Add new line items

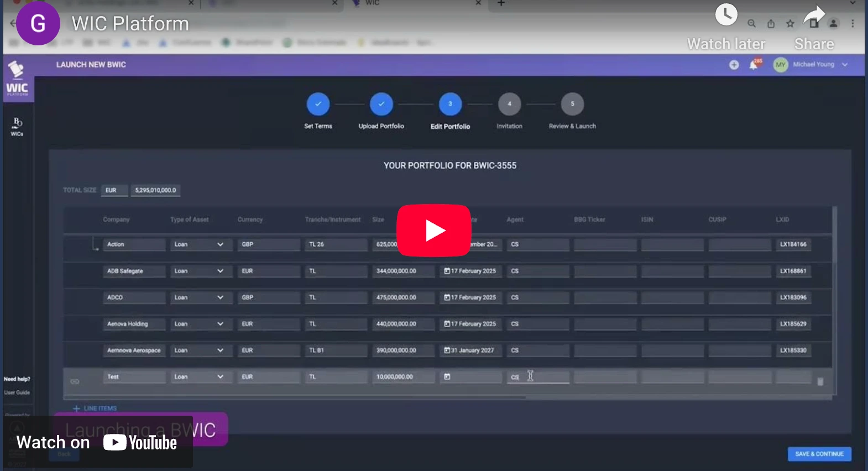pyautogui.click(x=95, y=409)
